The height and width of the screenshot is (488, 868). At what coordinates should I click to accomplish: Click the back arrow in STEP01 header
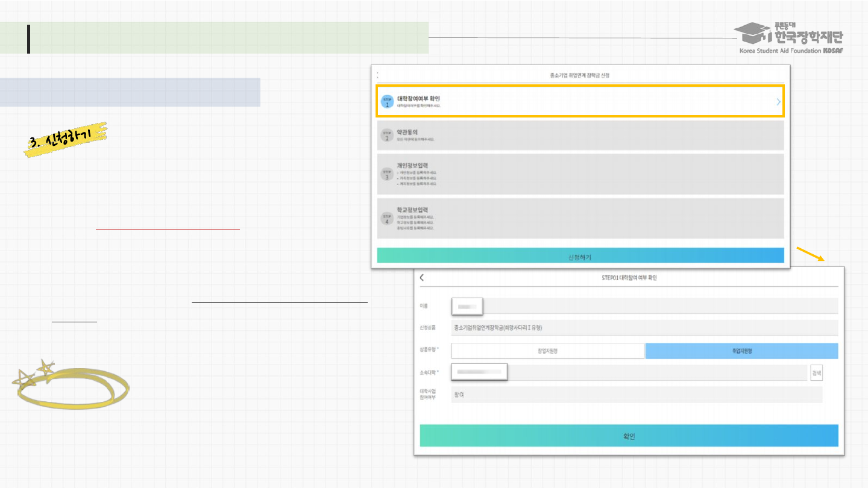click(422, 278)
